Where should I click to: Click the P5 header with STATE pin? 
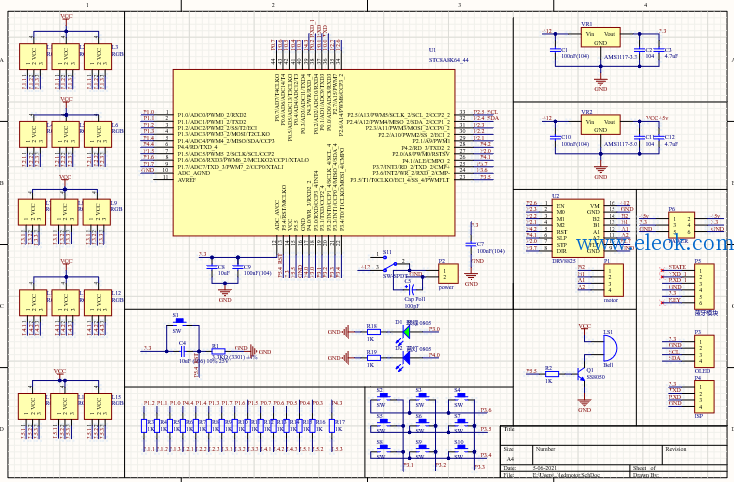[704, 286]
